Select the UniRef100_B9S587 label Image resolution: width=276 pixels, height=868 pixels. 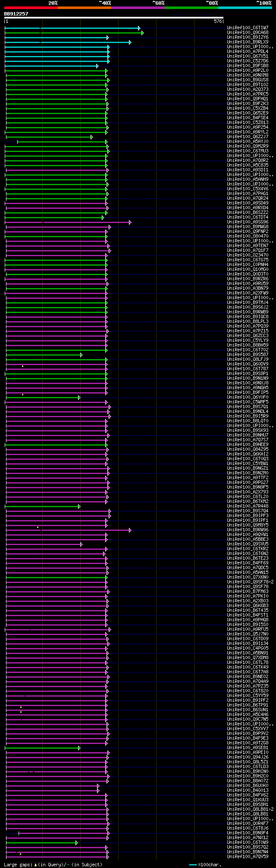[x=248, y=355]
